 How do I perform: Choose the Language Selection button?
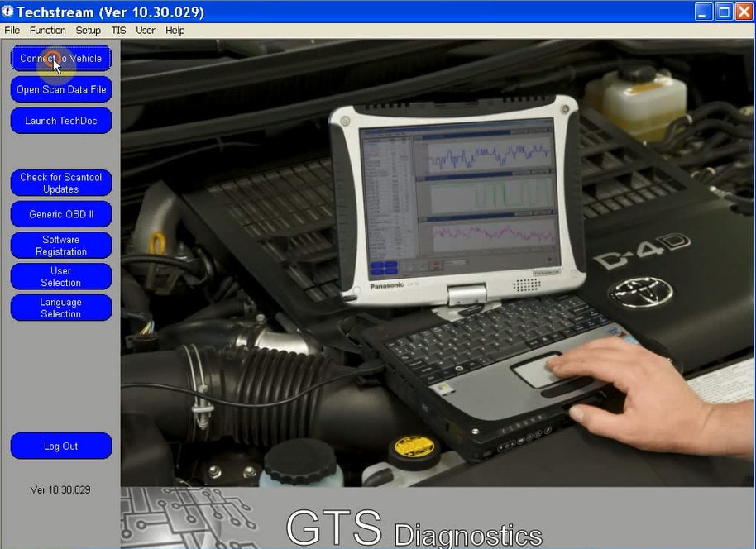(61, 308)
